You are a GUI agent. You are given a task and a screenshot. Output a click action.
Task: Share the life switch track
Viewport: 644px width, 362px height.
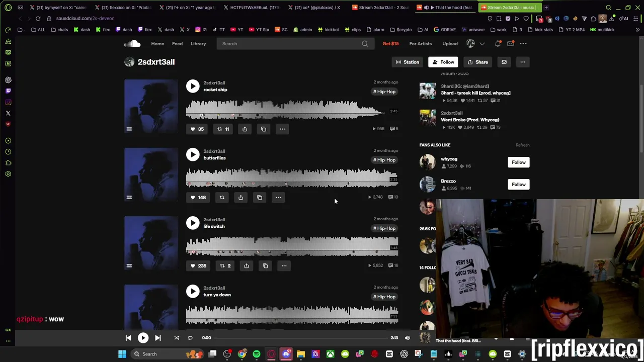coord(246,266)
